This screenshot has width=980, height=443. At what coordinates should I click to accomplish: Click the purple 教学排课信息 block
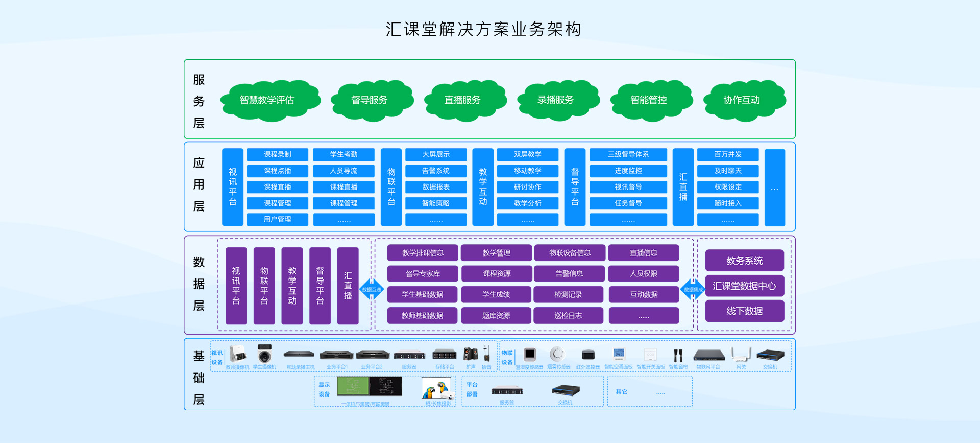point(423,253)
